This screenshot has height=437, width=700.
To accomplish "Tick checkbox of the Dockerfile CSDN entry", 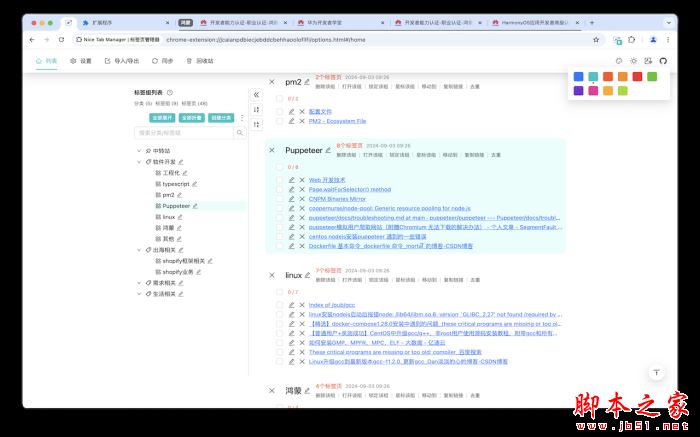I will point(279,246).
